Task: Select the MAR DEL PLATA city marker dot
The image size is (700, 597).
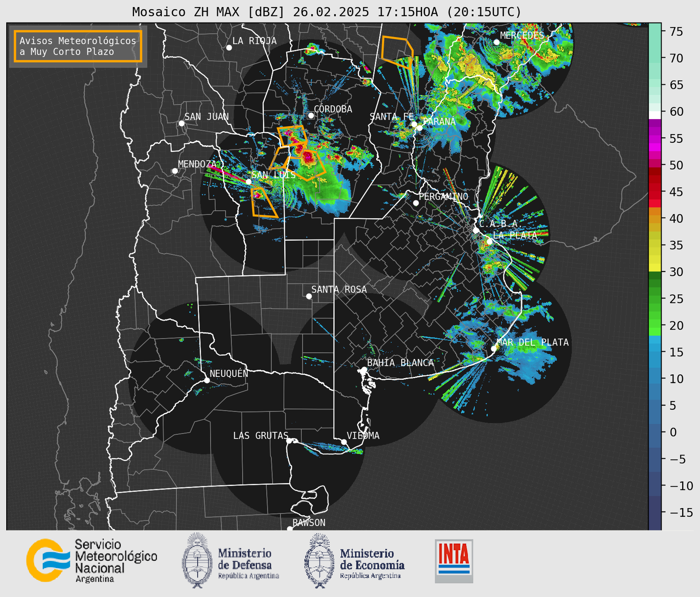Action: point(494,349)
